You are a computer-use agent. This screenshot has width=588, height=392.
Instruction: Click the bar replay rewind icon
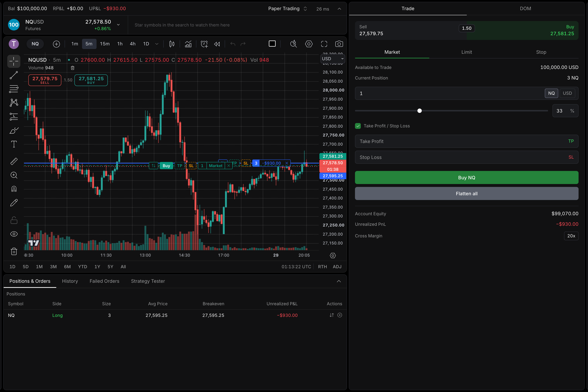pyautogui.click(x=217, y=44)
